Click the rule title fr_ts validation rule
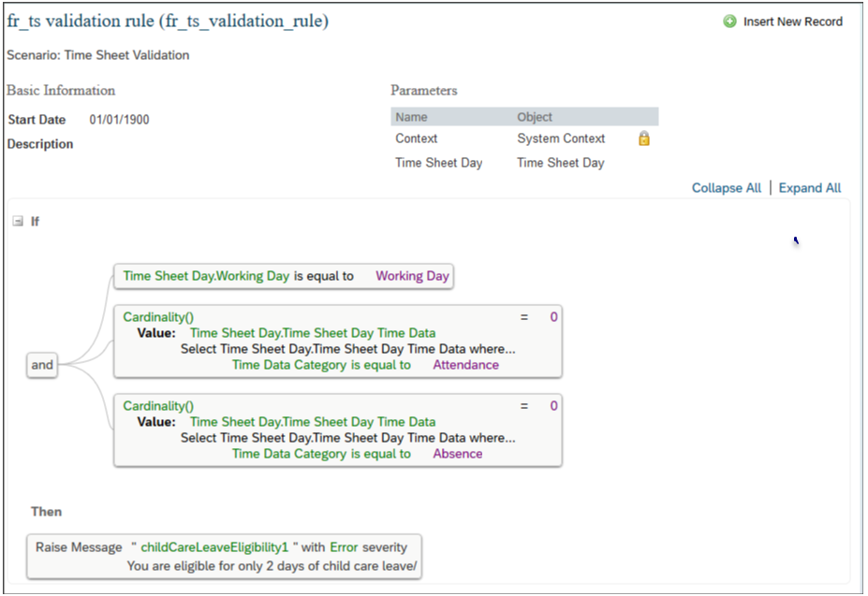The width and height of the screenshot is (868, 596). point(168,21)
